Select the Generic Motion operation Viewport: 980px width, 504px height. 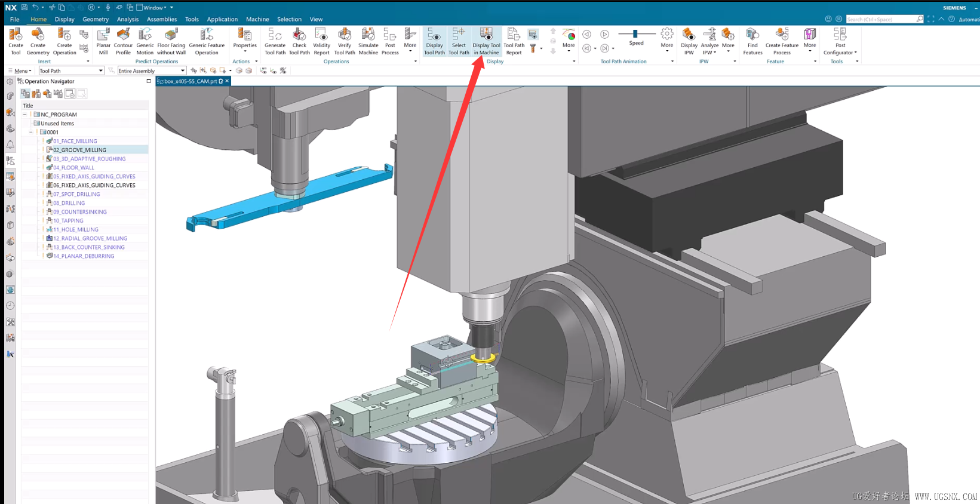145,41
